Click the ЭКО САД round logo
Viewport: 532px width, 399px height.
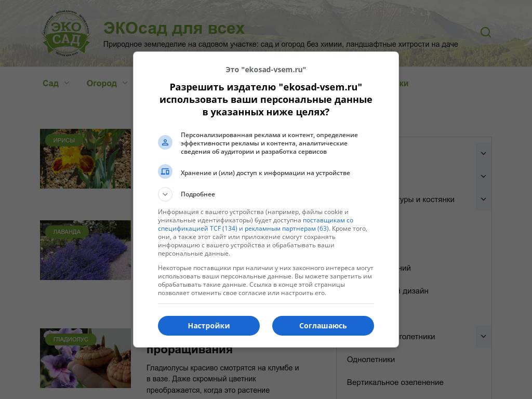[66, 33]
